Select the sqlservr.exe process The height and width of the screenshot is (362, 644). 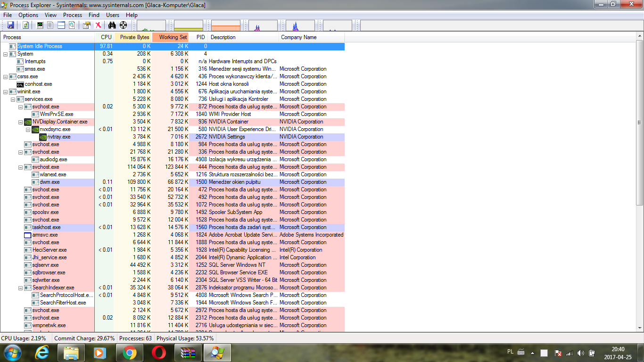[x=173, y=265]
